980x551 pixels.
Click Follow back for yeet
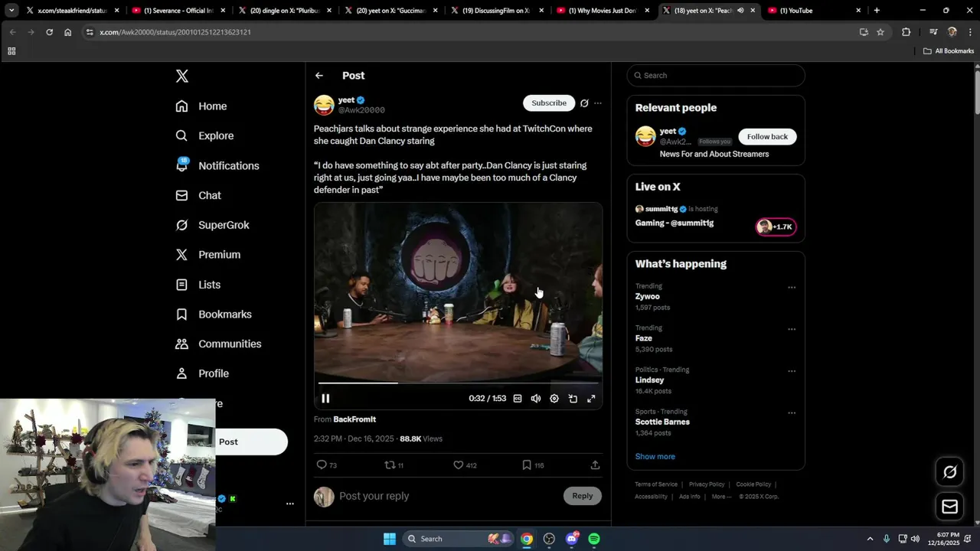767,136
